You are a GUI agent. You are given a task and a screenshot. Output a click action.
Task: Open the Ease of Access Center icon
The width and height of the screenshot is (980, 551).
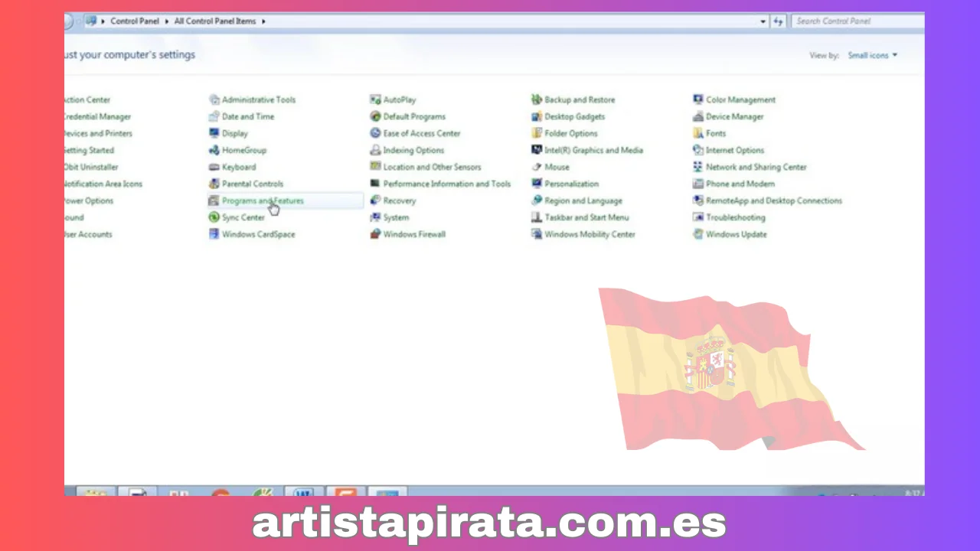point(375,133)
